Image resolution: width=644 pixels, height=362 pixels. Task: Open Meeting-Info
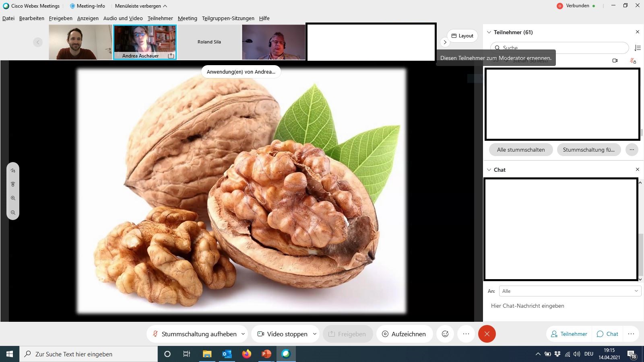pyautogui.click(x=87, y=6)
